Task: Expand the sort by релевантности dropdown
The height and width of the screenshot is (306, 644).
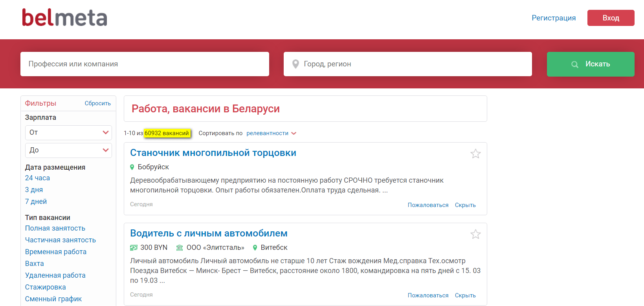Action: click(x=271, y=133)
